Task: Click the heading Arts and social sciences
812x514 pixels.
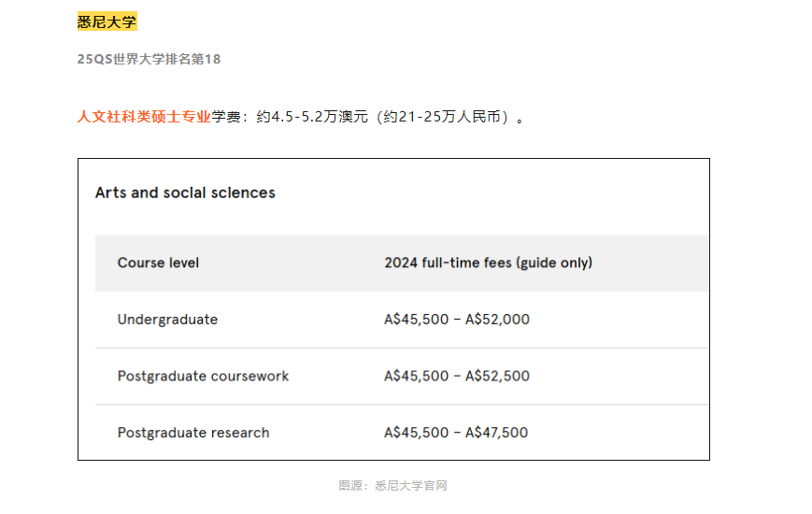Action: coord(185,193)
